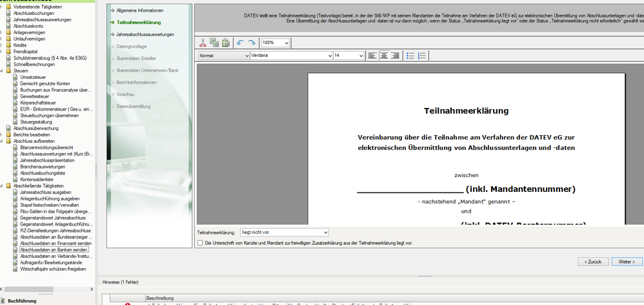Center-align text in editor
The width and height of the screenshot is (644, 305).
coord(383,56)
